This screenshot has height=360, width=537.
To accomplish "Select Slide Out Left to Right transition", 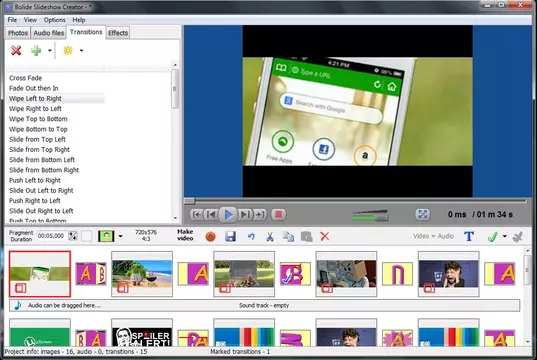I will click(x=41, y=190).
